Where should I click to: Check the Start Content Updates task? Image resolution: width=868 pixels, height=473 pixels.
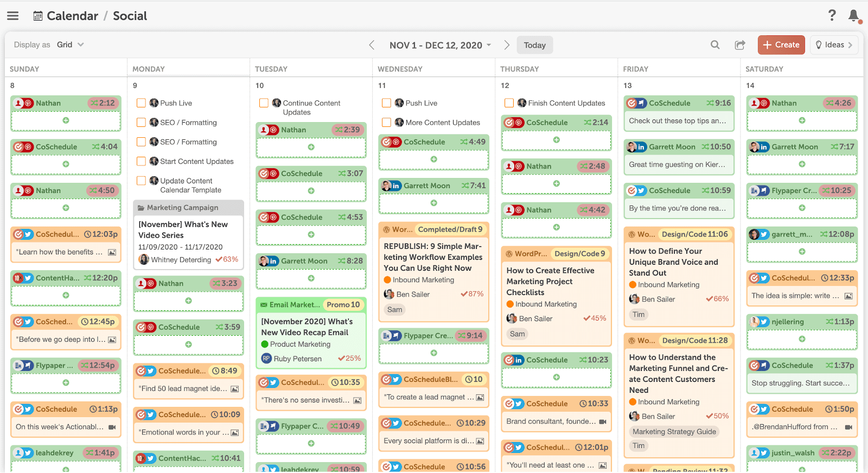pyautogui.click(x=141, y=162)
